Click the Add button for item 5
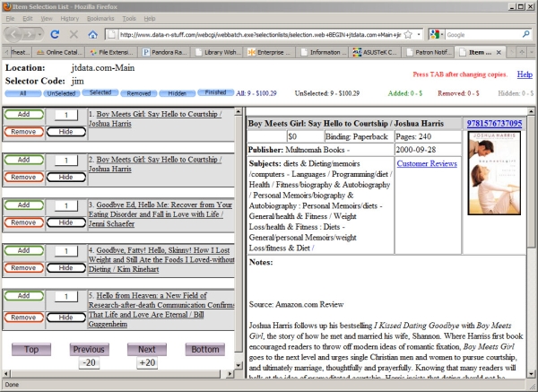The height and width of the screenshot is (392, 538). coord(23,296)
